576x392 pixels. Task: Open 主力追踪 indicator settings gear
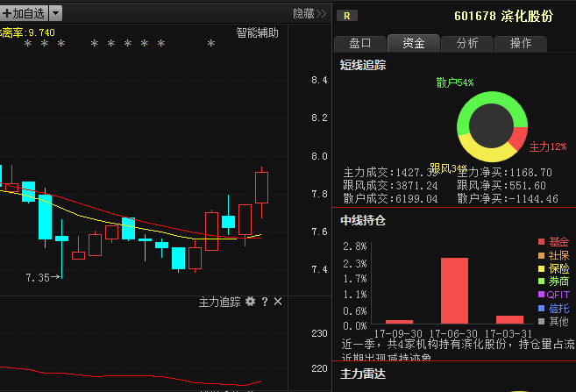250,302
